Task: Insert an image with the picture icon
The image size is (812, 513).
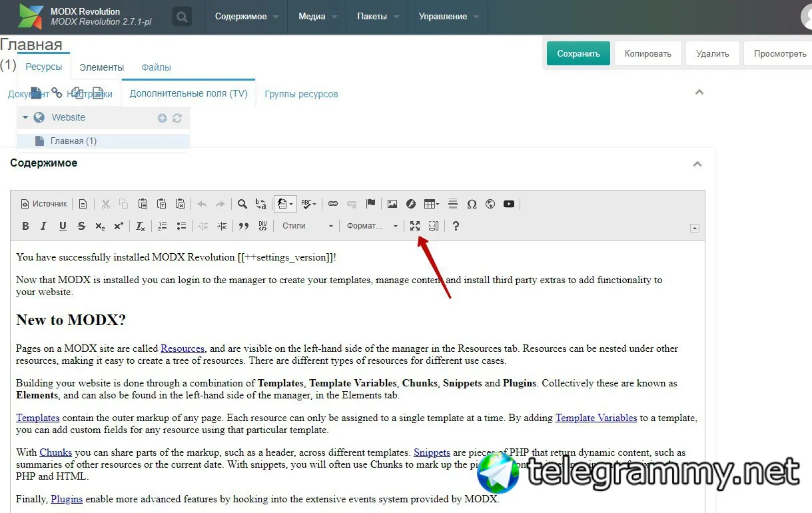Action: click(x=392, y=204)
